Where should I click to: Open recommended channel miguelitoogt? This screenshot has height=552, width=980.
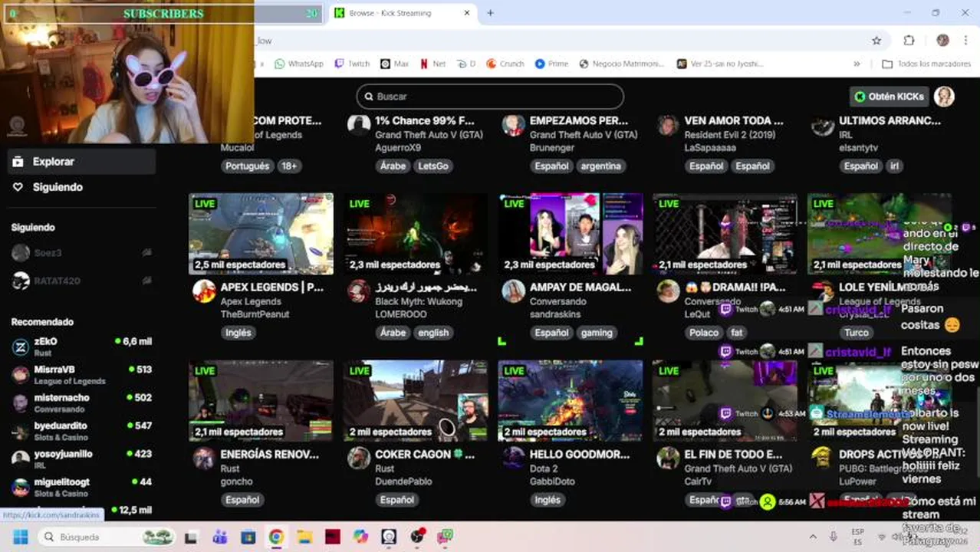click(x=81, y=487)
